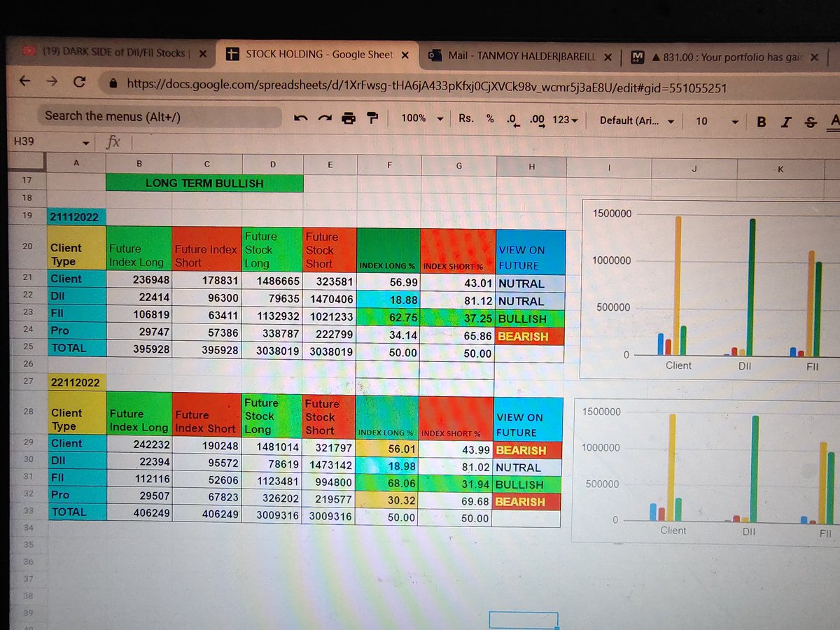
Task: Select cell with value 236948
Action: pyautogui.click(x=139, y=279)
